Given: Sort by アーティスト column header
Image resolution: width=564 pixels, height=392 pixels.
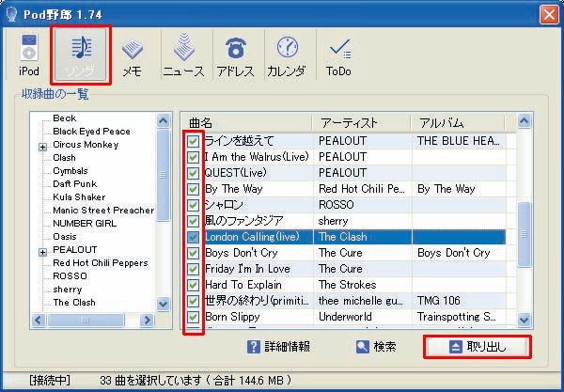Looking at the screenshot, I should pos(361,123).
